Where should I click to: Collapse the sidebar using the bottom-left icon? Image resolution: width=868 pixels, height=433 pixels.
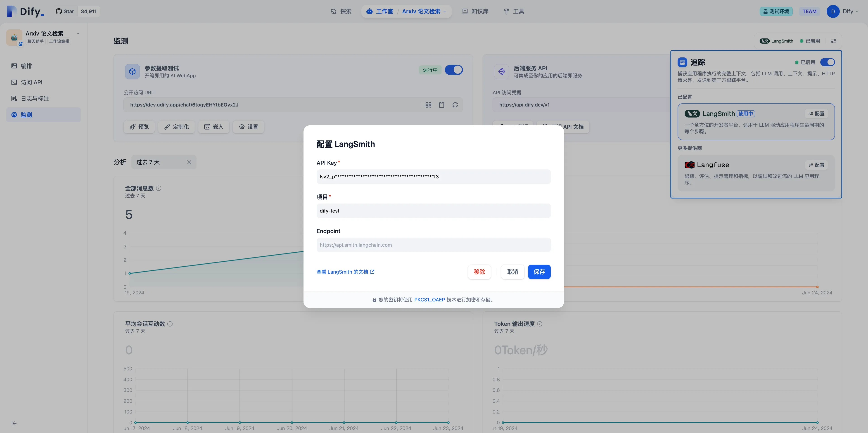coord(14,423)
